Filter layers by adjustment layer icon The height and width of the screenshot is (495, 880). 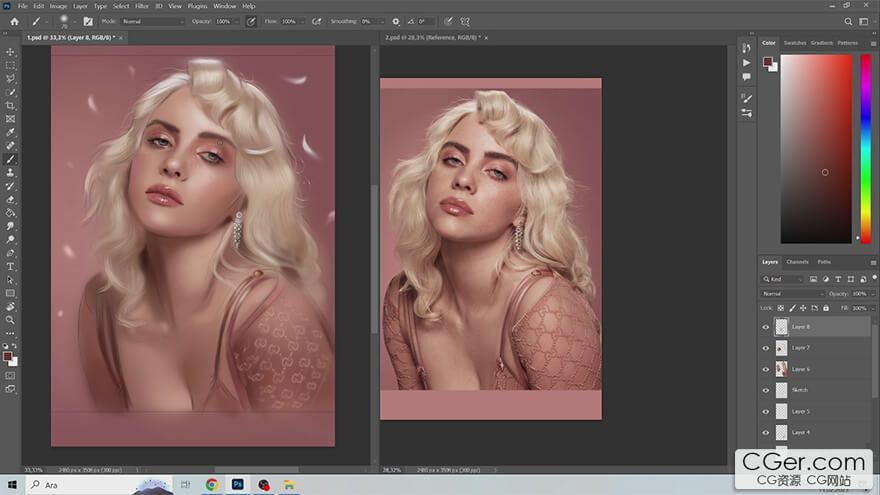826,279
